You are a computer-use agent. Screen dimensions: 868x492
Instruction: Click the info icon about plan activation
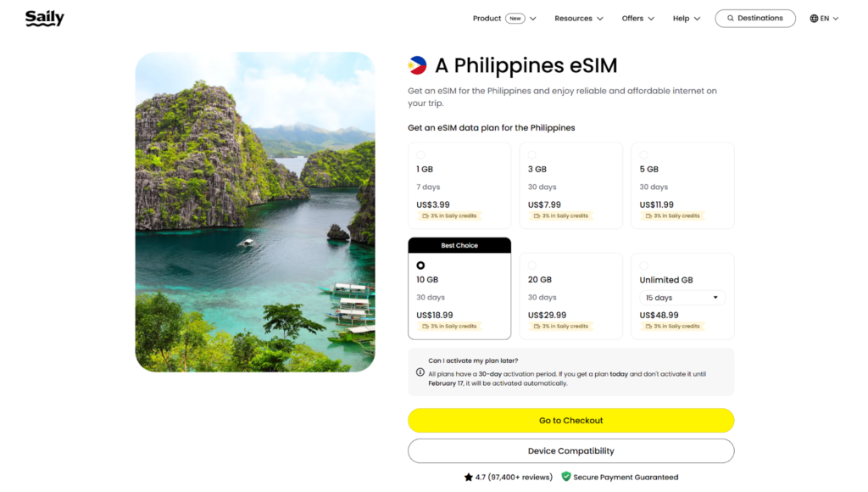point(420,372)
